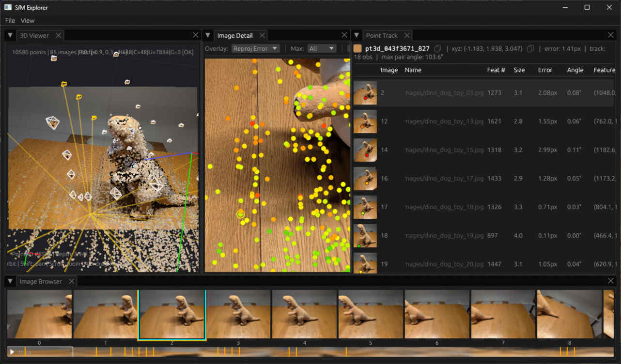Open the View menu
The image size is (621, 364).
pos(28,20)
